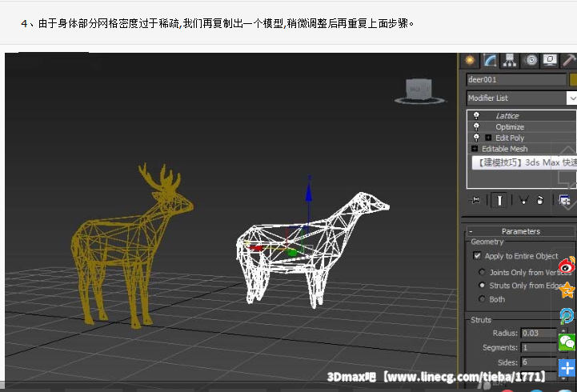
Task: Expand Editable Mesh sub-object levels
Action: (x=475, y=149)
